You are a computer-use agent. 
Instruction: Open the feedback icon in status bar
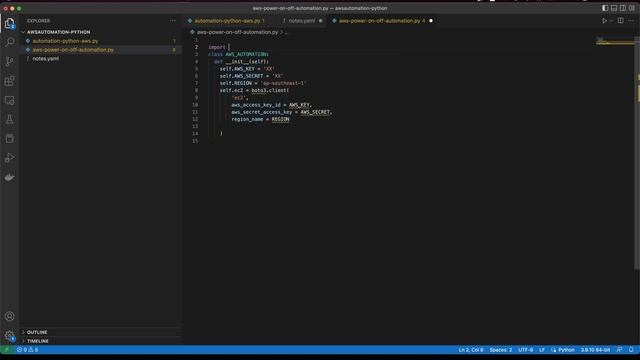coord(620,350)
